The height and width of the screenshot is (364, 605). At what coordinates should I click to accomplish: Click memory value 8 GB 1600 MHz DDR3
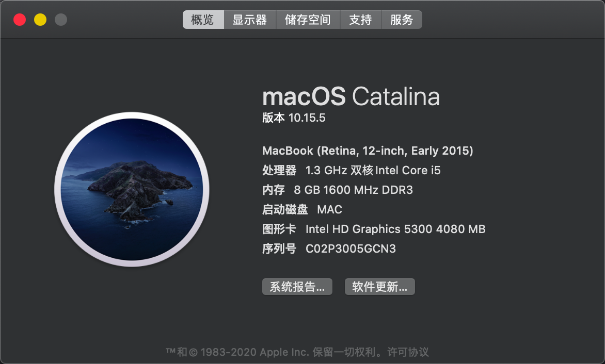(x=354, y=190)
